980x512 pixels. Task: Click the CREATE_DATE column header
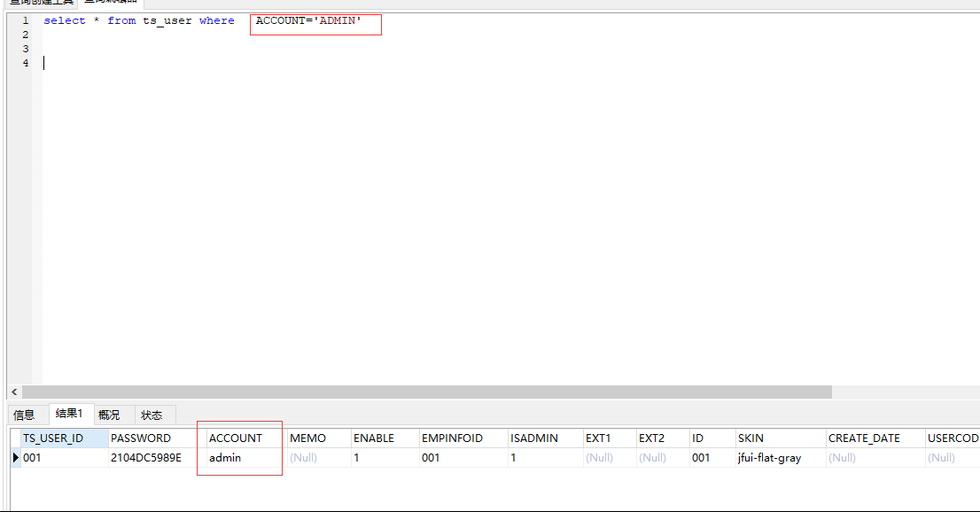875,438
